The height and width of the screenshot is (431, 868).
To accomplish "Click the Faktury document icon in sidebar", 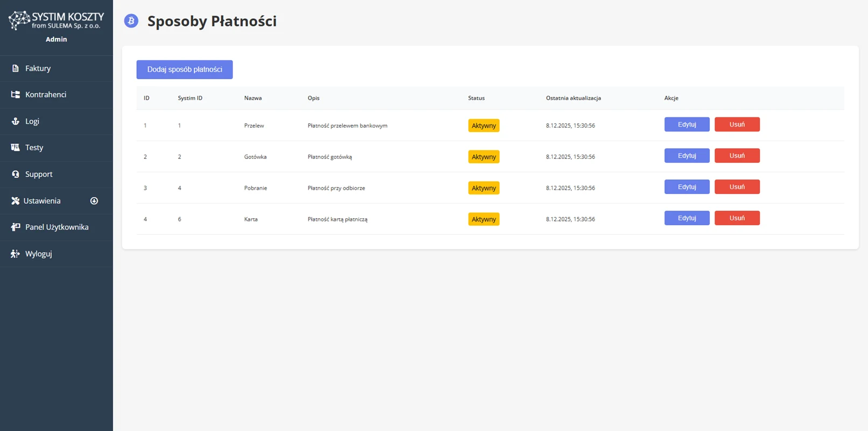I will [x=15, y=68].
